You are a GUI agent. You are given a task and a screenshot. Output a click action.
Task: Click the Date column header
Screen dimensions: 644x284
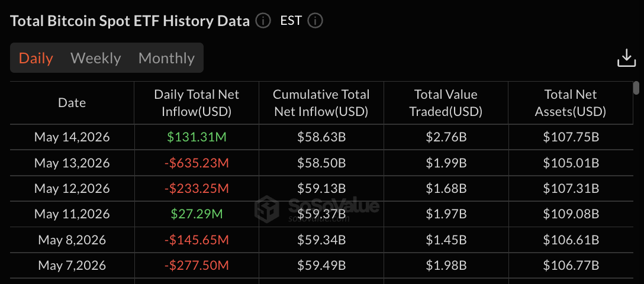pos(72,102)
